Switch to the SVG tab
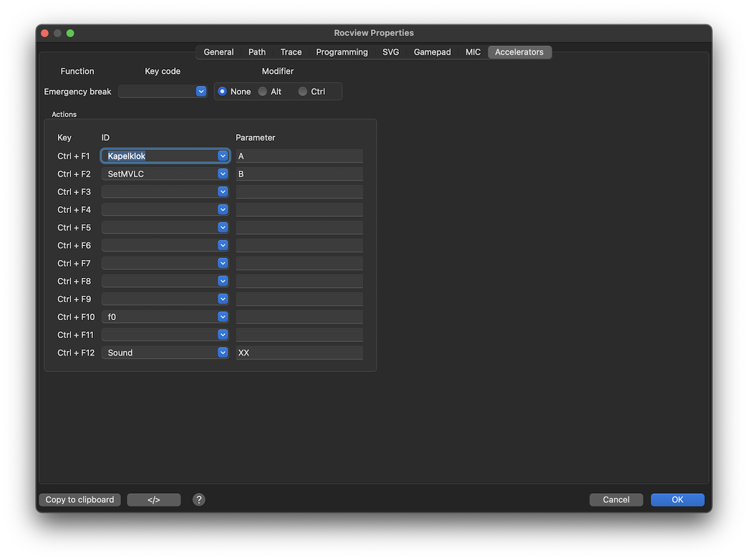 [391, 52]
